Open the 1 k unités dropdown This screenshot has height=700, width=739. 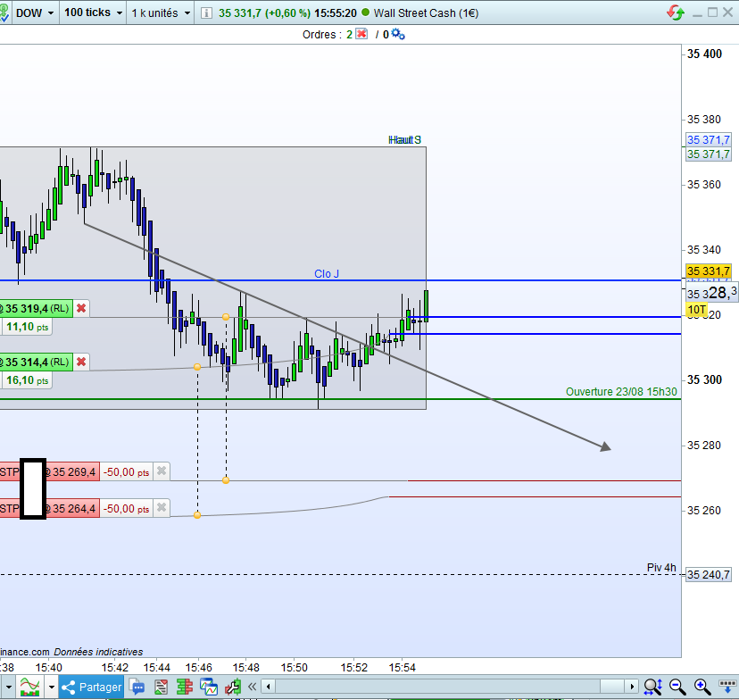click(161, 12)
